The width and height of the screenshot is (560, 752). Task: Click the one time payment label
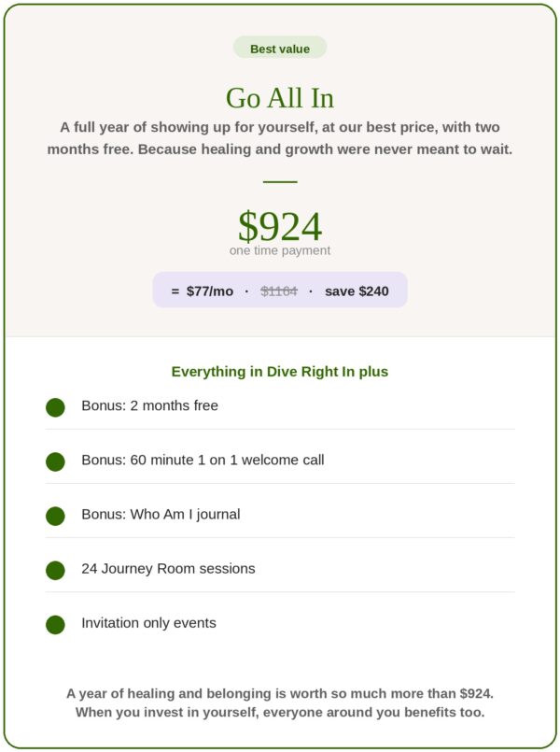(280, 250)
